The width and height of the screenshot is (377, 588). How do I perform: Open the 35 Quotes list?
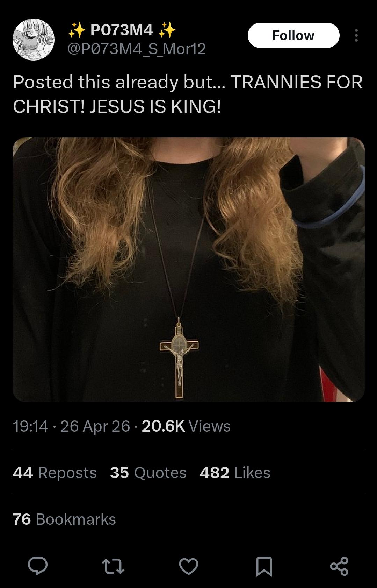click(148, 473)
